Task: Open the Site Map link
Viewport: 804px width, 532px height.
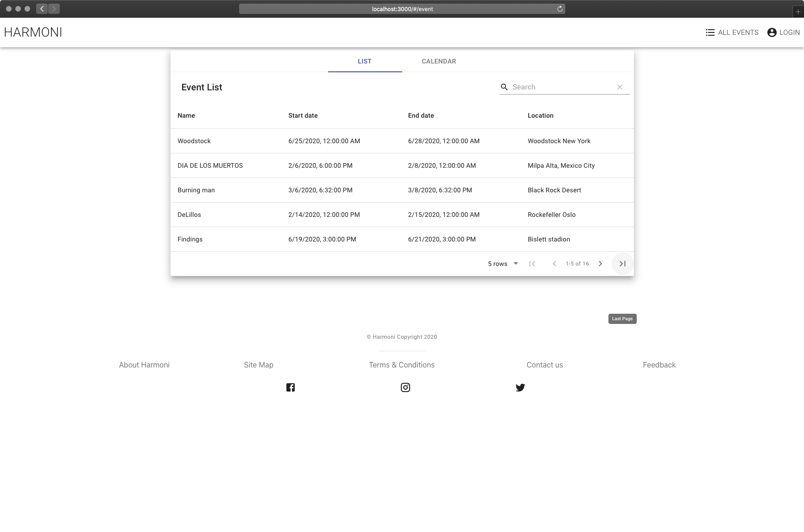Action: point(259,365)
